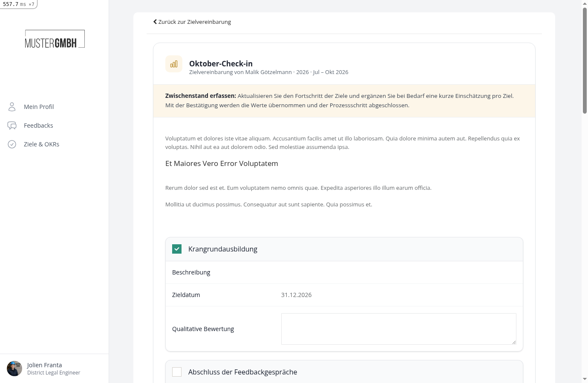Click the Beschreibung row label

pos(191,272)
